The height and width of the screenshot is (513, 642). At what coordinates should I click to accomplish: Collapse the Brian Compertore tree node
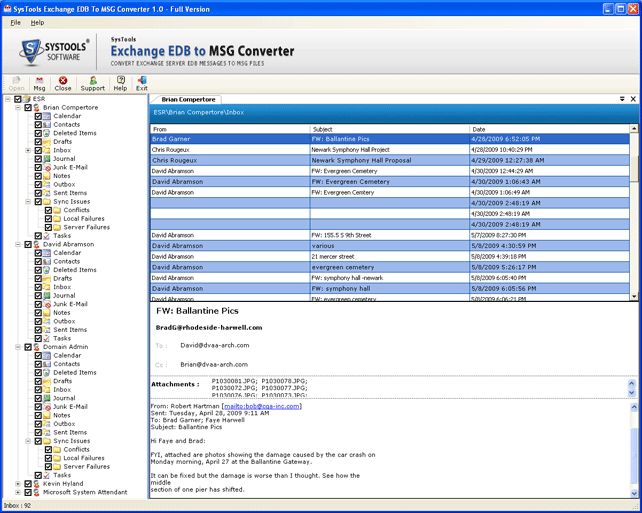[18, 107]
